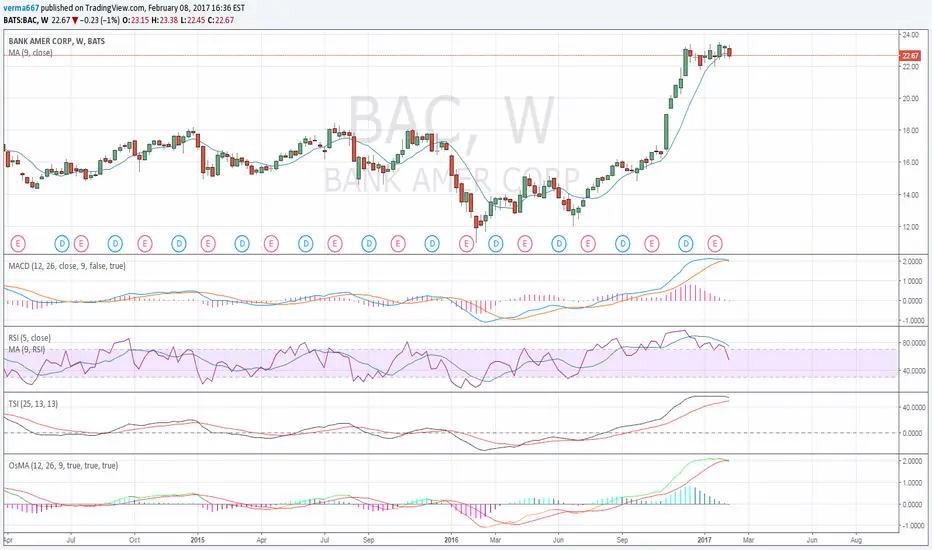The width and height of the screenshot is (932, 550).
Task: Click the H:23.38 high value in header
Action: pyautogui.click(x=164, y=20)
